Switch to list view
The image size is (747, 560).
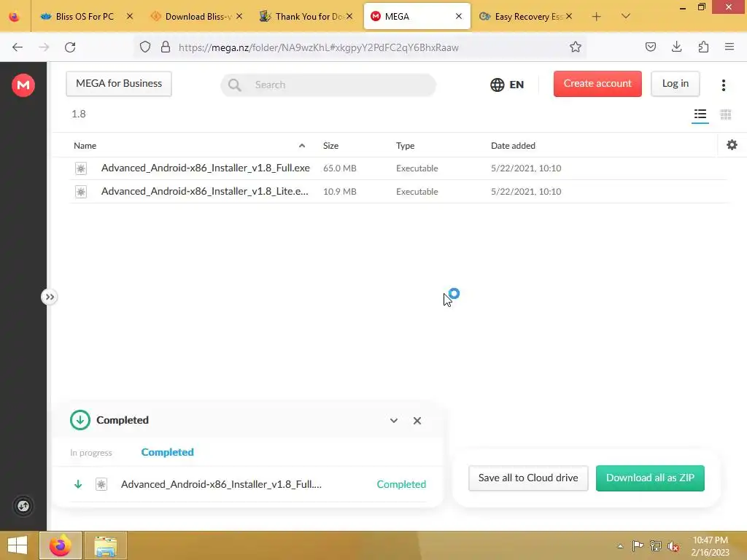click(700, 114)
